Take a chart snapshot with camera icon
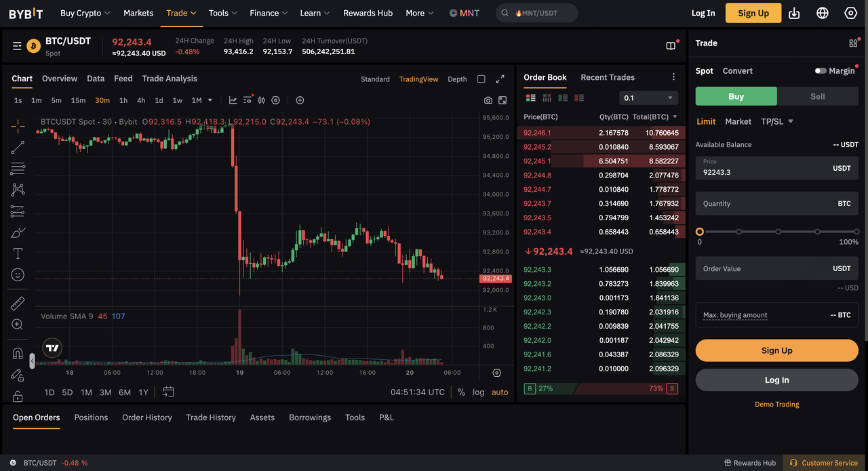The image size is (868, 471). point(488,100)
